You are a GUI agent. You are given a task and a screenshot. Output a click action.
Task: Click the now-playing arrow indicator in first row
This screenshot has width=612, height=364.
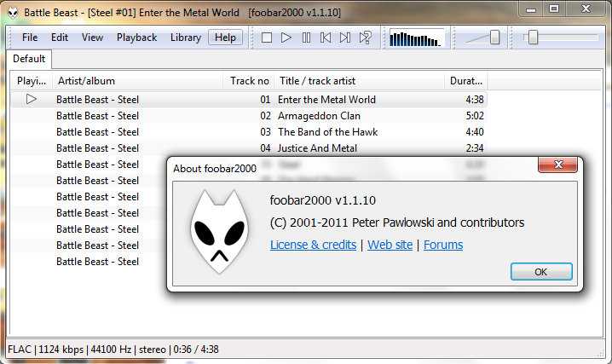(x=32, y=100)
